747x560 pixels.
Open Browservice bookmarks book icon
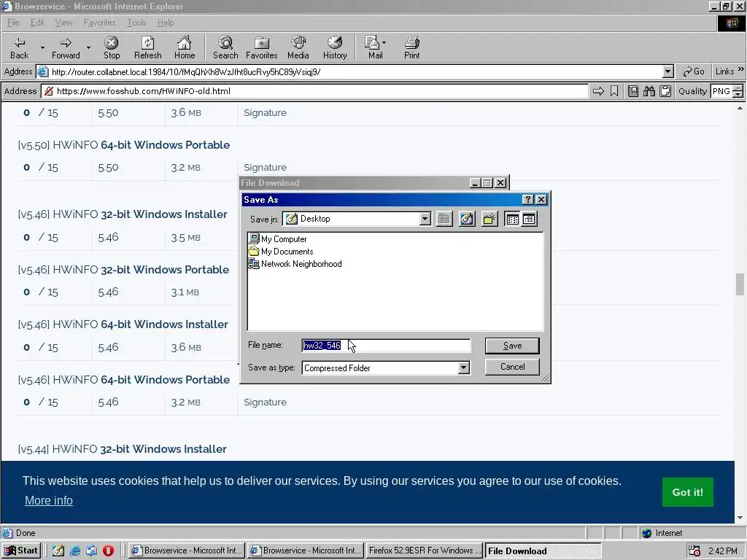633,91
